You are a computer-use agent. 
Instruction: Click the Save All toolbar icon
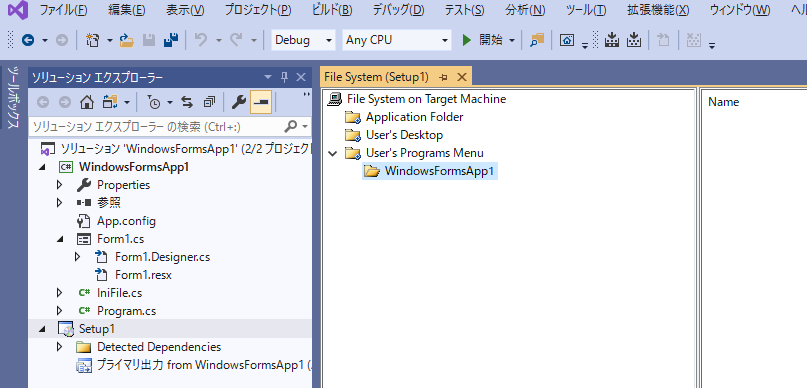171,40
